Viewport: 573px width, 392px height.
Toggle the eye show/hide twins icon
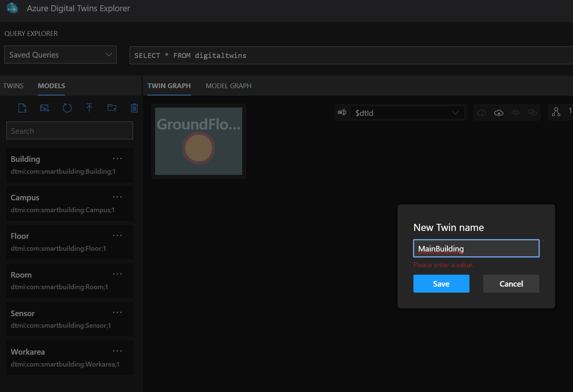(515, 112)
